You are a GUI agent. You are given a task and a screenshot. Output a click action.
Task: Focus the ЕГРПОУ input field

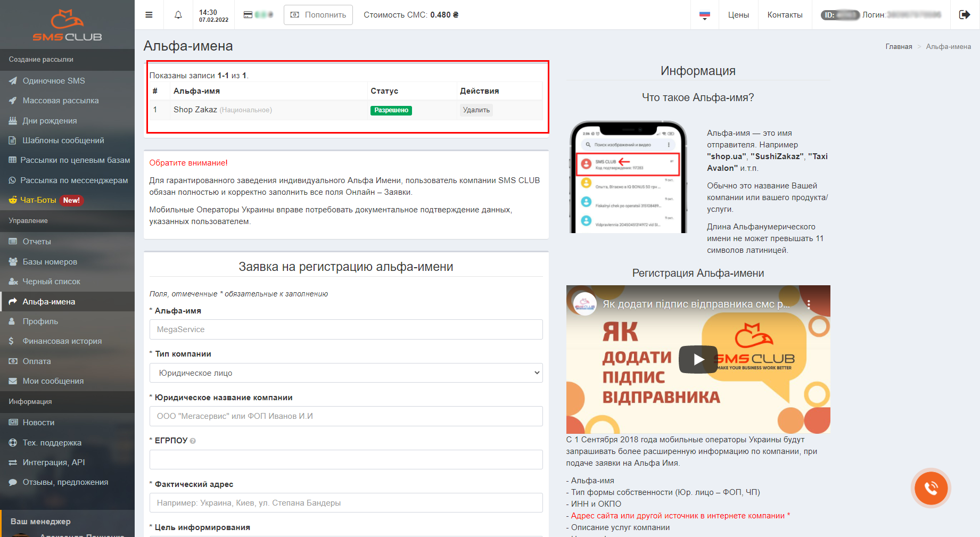tap(346, 460)
